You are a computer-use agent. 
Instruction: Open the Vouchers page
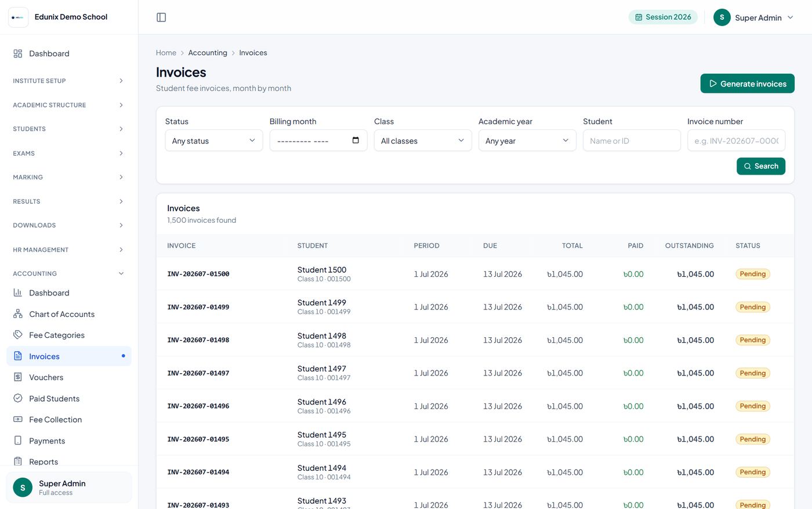[x=69, y=377]
